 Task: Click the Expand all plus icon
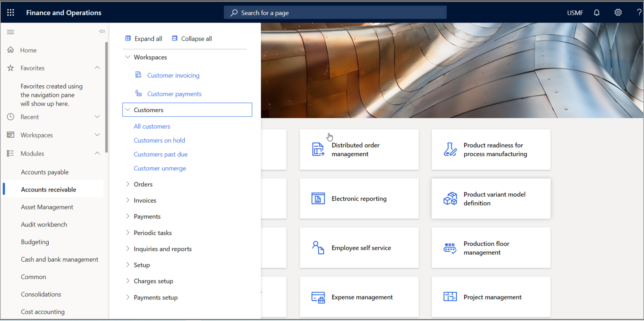[128, 38]
